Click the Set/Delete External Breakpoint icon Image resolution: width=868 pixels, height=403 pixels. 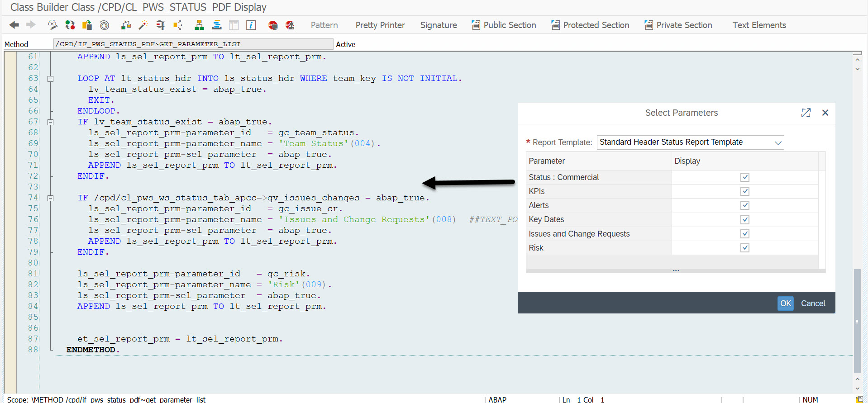pyautogui.click(x=290, y=25)
